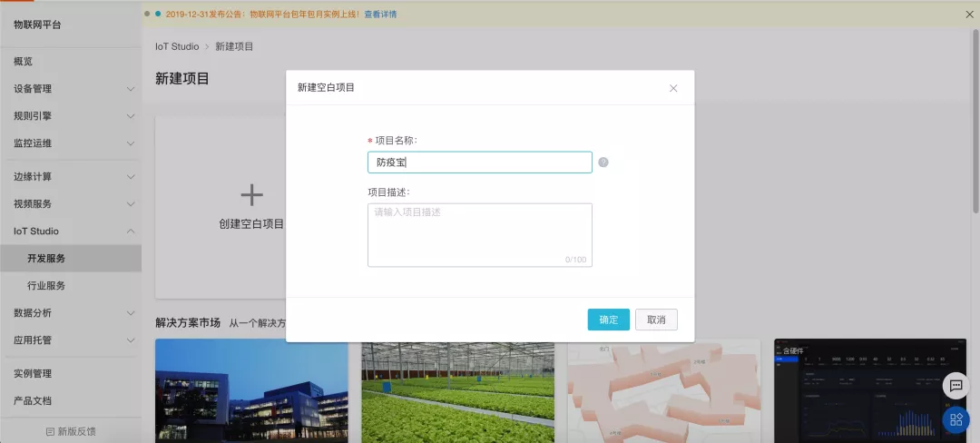980x443 pixels.
Task: Click the 新建空白项目 dialog title
Action: 327,88
